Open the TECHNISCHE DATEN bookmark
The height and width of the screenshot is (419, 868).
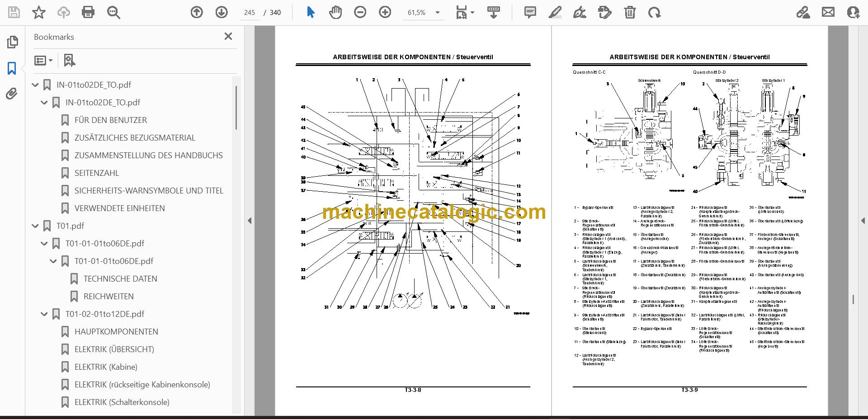click(120, 278)
